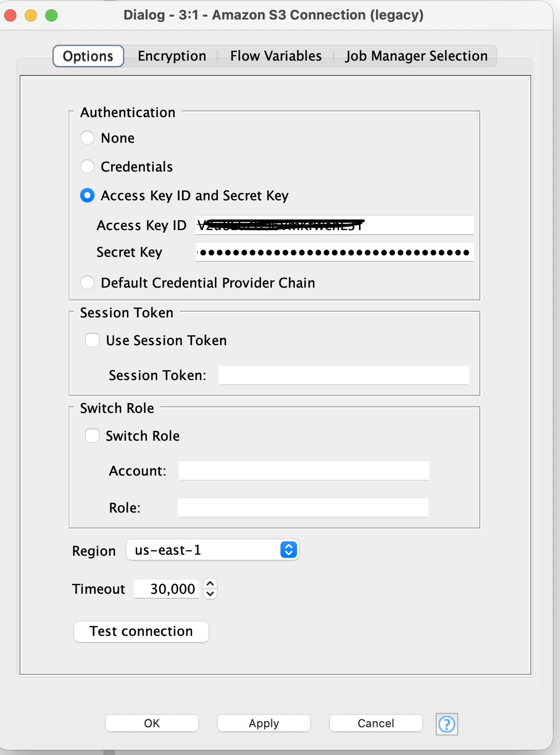The width and height of the screenshot is (560, 755).
Task: Increase Timeout with the up arrow
Action: (x=210, y=584)
